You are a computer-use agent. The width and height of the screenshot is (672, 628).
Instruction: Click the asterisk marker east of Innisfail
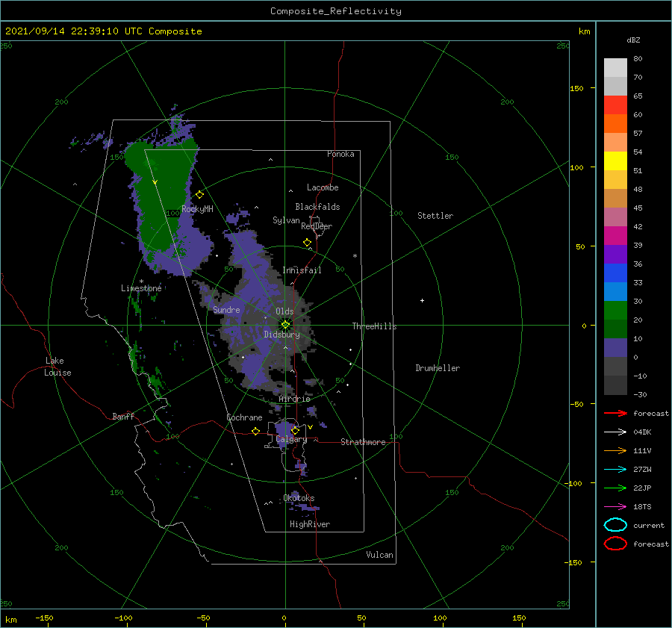(355, 256)
